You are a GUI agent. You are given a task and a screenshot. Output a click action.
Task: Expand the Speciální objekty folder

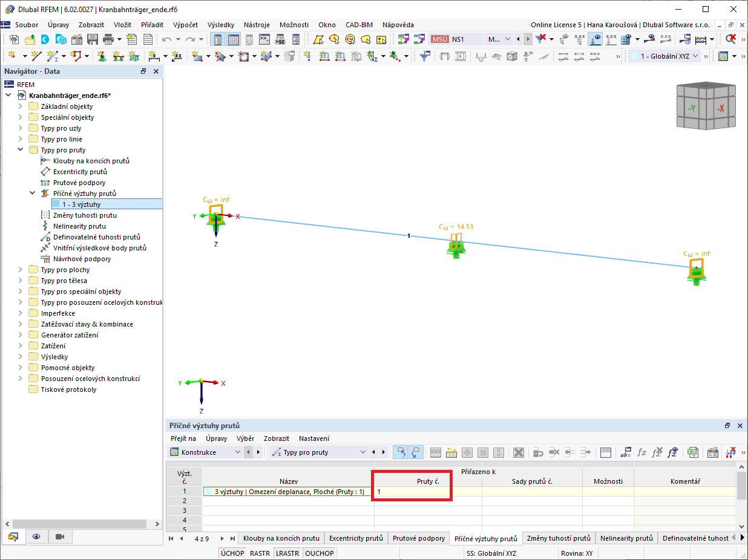[20, 117]
